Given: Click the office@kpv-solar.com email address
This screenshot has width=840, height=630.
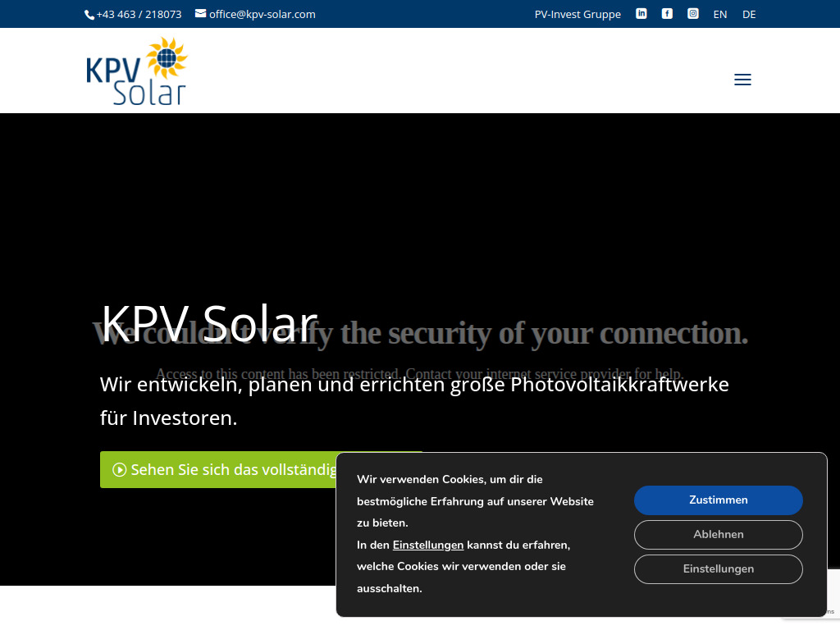Looking at the screenshot, I should pyautogui.click(x=262, y=14).
